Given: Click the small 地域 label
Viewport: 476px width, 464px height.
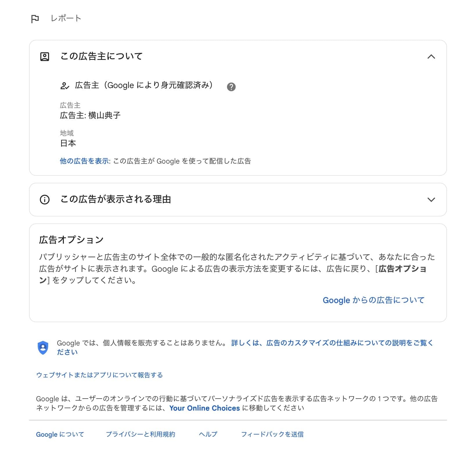Looking at the screenshot, I should tap(67, 133).
